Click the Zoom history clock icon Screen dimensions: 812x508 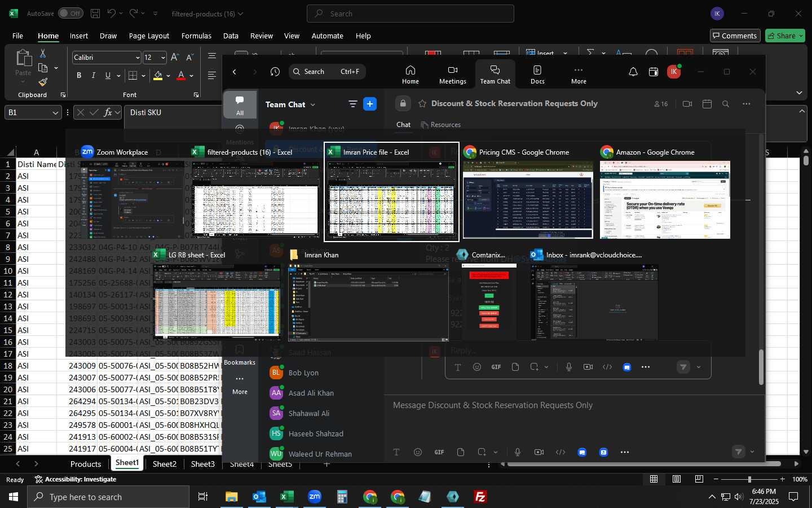point(275,72)
